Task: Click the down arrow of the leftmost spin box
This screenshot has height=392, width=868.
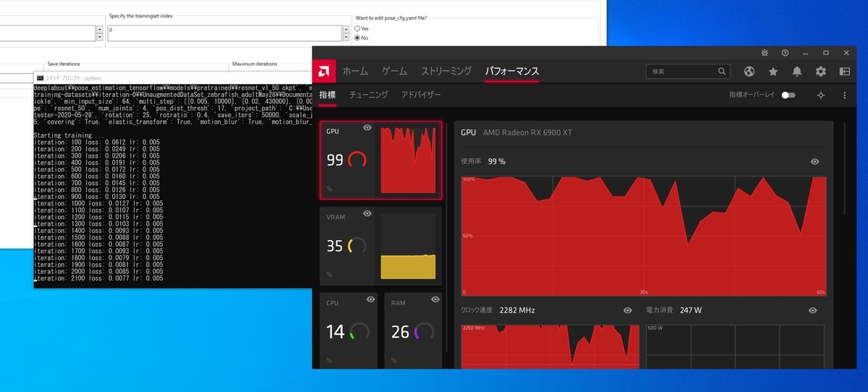Action: 99,37
